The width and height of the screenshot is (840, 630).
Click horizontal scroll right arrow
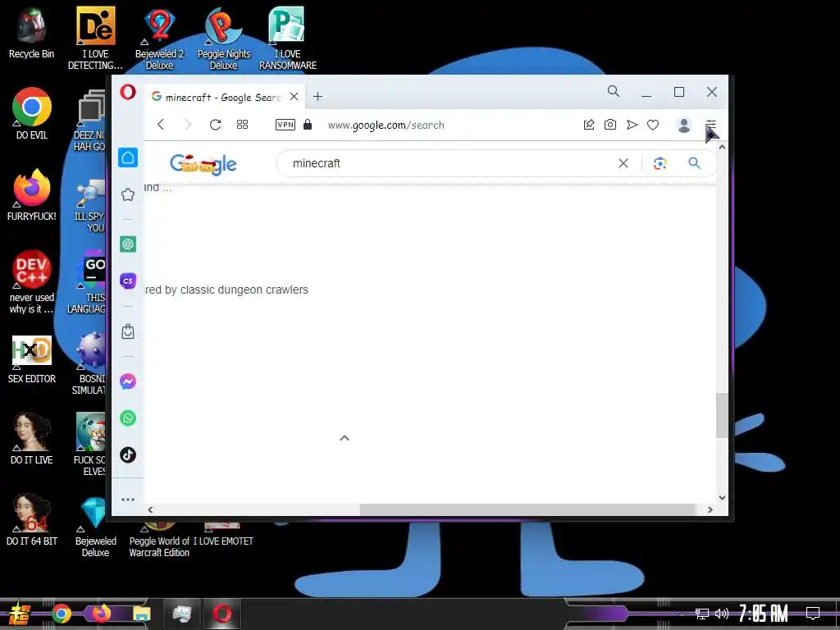point(710,509)
